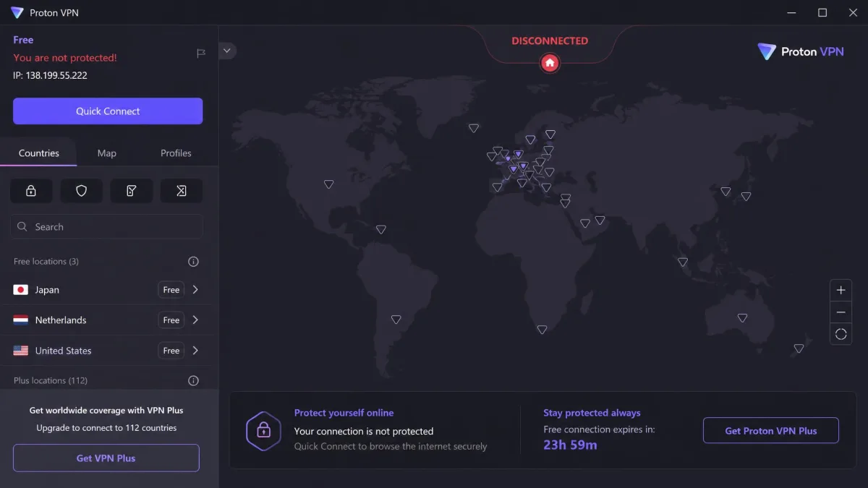This screenshot has width=868, height=488.
Task: Click the Plus locations info icon
Action: pos(193,380)
